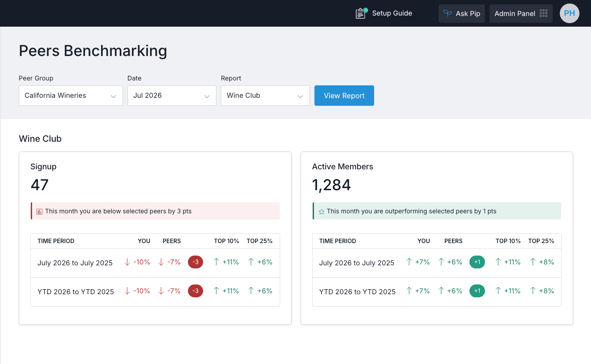Viewport: 591px width, 364px height.
Task: Click the chevron in the Report dropdown
Action: coord(300,96)
